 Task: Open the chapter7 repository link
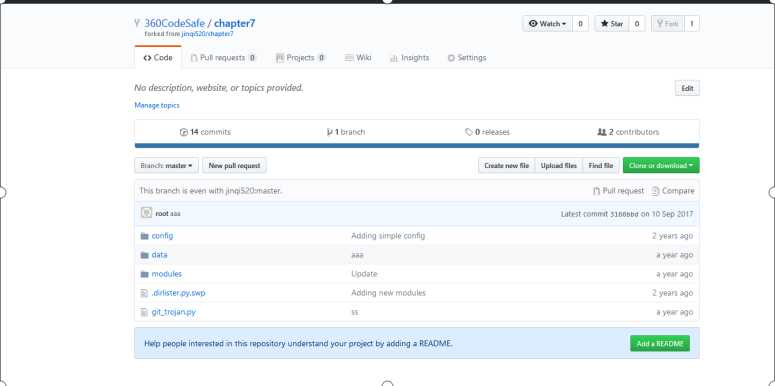point(235,23)
